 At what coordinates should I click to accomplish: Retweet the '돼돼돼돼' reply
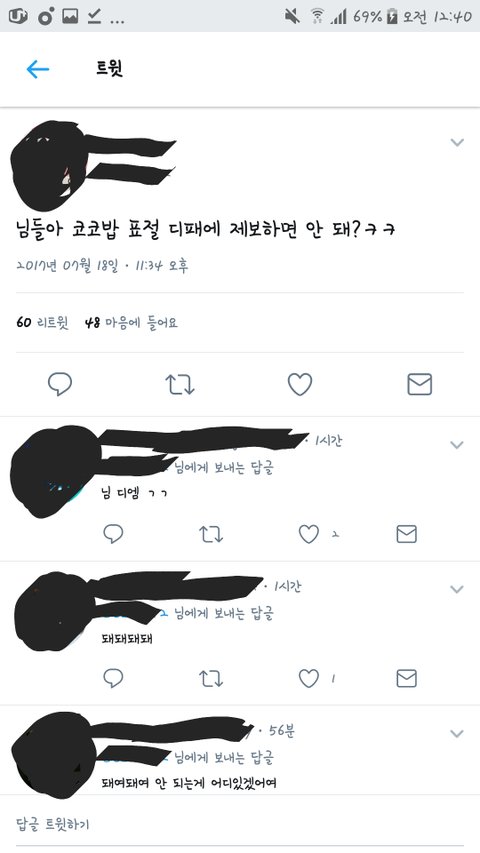[x=211, y=678]
